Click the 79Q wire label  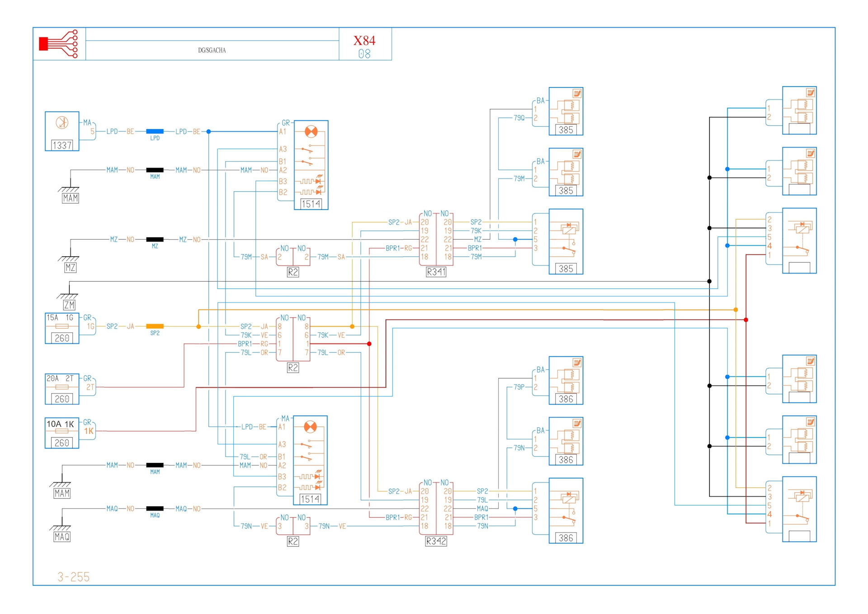tap(519, 118)
